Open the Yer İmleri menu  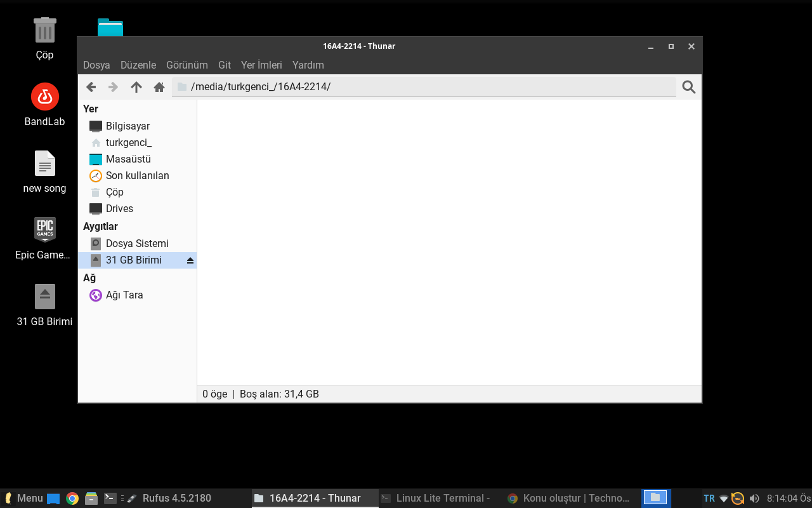tap(261, 65)
